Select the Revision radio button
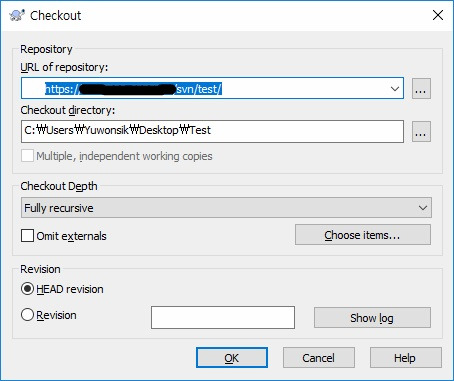Viewport: 454px width, 381px height. (27, 315)
